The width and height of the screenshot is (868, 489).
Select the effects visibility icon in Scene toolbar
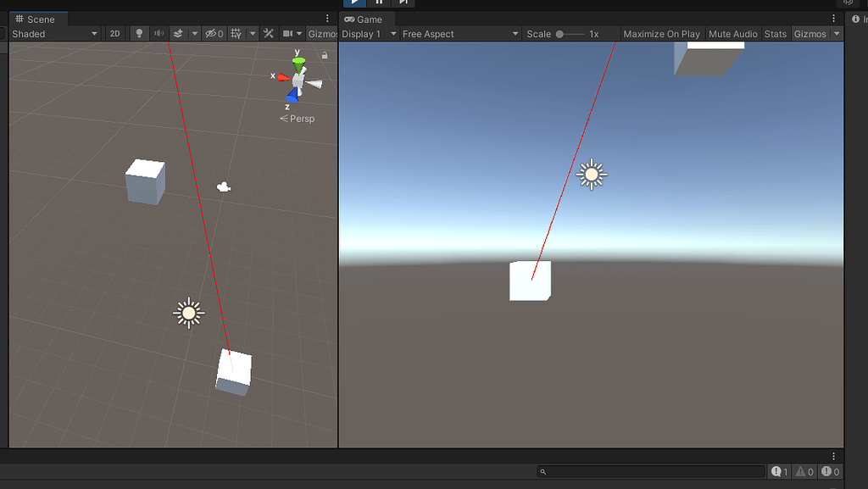tap(179, 34)
